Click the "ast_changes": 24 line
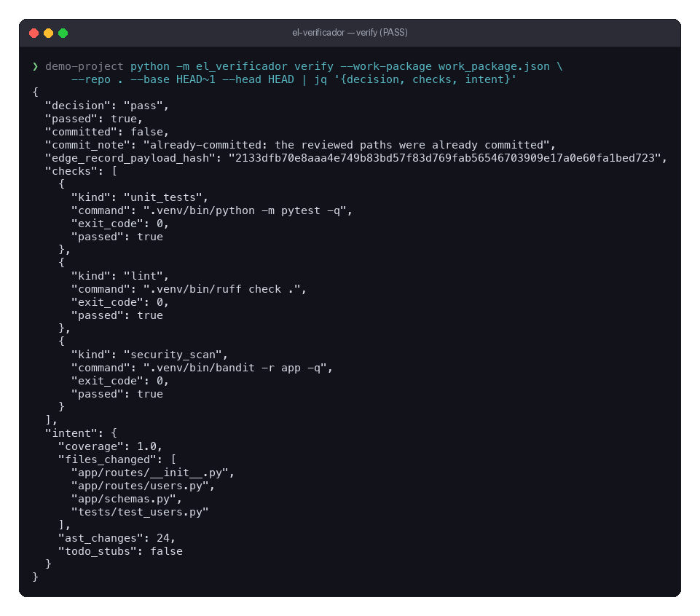Viewport: 700px width, 616px height. coord(117,538)
